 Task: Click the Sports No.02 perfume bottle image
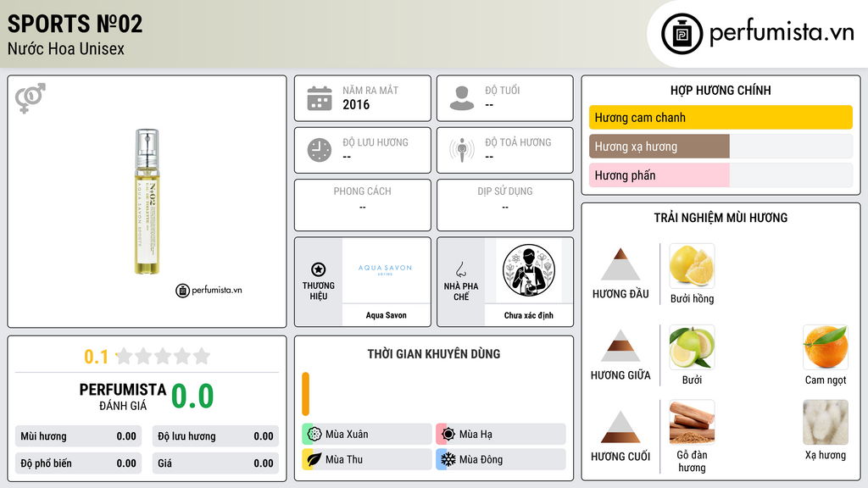pos(147,202)
